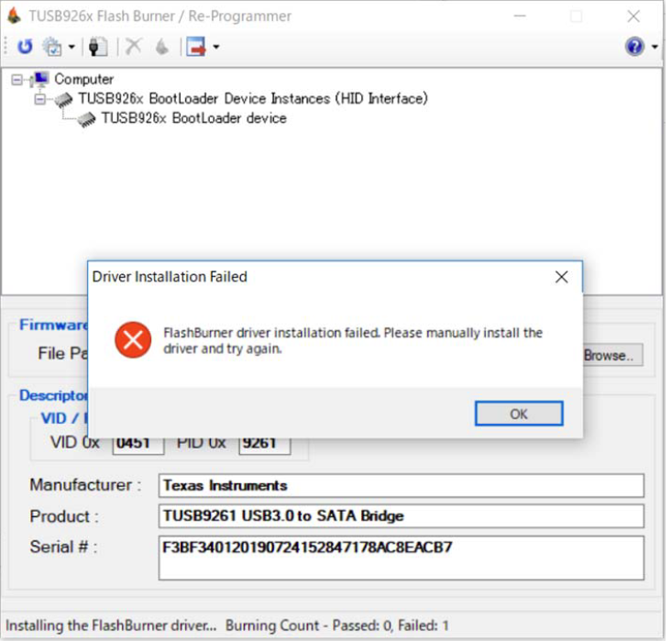Click the grayed-out X delete toolbar icon
The width and height of the screenshot is (672, 641).
tap(133, 46)
